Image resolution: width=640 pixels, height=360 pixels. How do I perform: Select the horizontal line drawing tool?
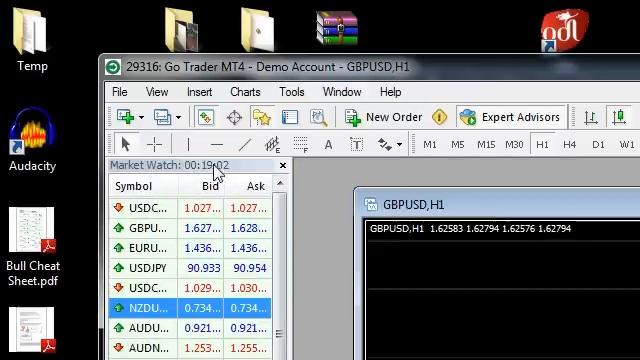click(216, 144)
